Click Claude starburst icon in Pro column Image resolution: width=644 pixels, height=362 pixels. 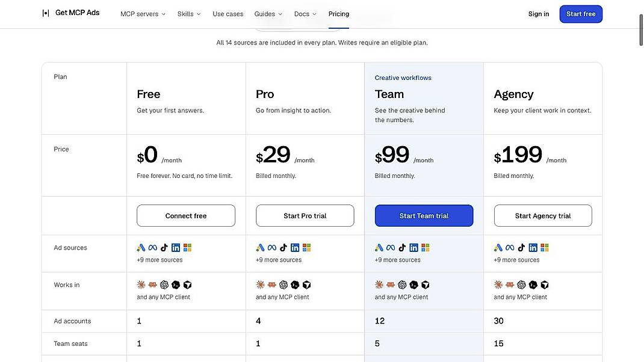pos(260,284)
